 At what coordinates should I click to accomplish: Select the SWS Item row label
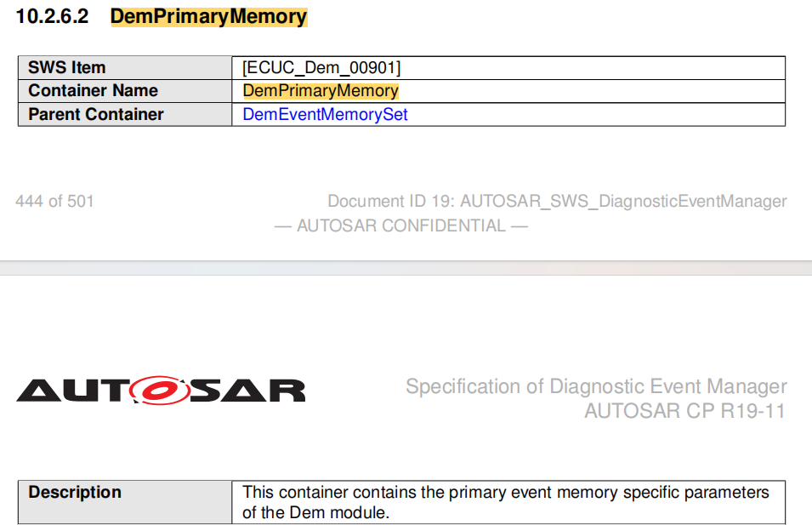(x=67, y=67)
